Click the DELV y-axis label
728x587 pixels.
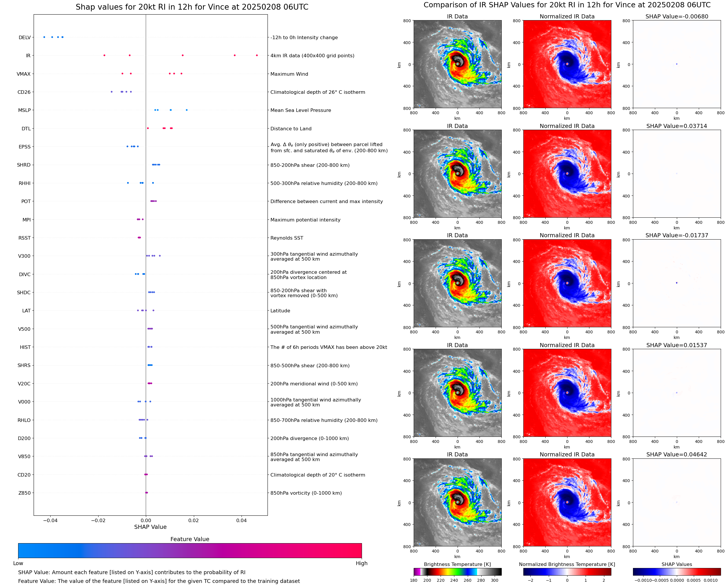tap(25, 37)
